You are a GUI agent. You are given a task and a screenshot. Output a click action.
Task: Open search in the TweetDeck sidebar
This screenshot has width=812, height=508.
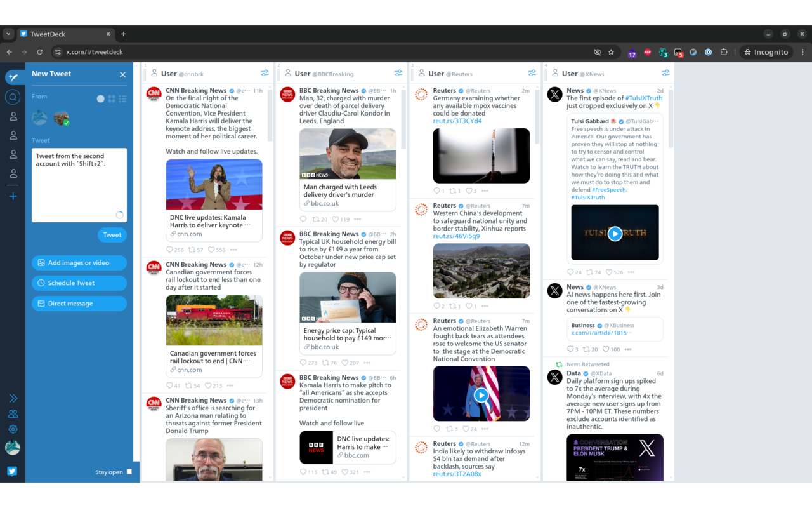pyautogui.click(x=13, y=97)
